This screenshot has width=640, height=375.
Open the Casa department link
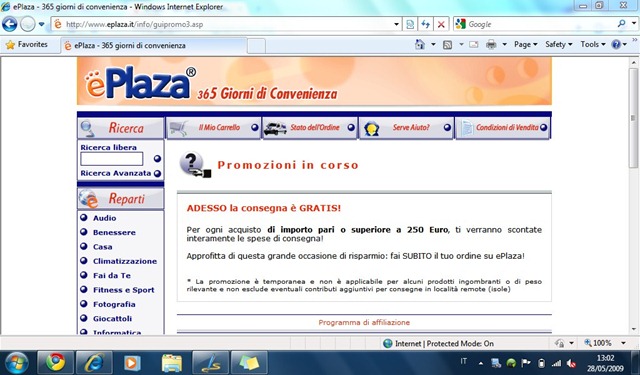[102, 247]
